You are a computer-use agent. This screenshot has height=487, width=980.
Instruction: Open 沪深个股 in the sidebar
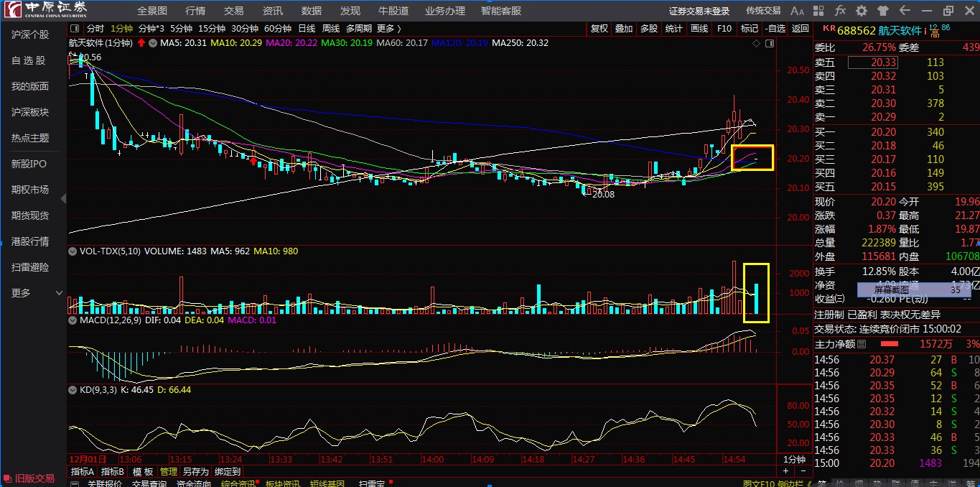tap(30, 34)
